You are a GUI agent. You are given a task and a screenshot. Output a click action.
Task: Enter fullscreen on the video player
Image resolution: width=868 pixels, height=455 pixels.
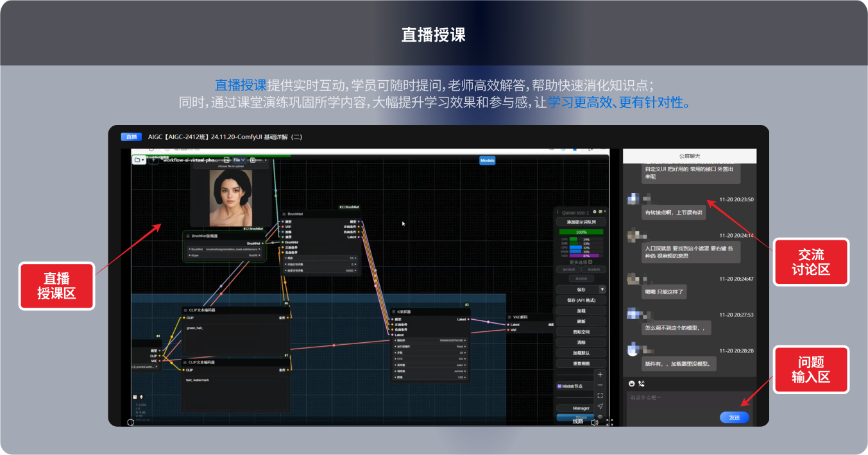coord(609,422)
